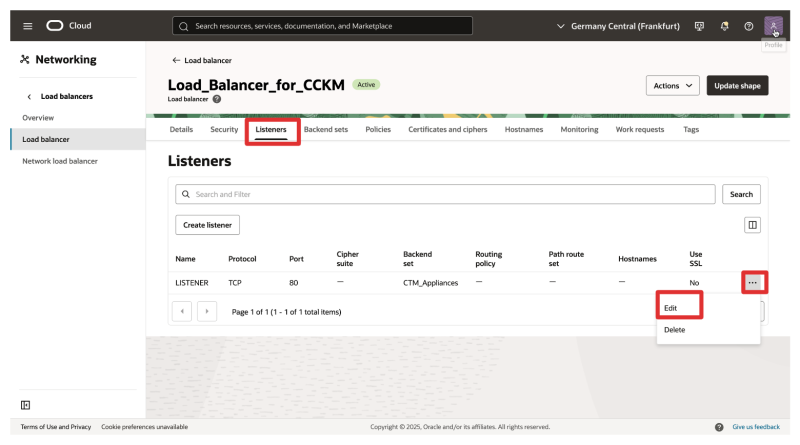Open the hamburger navigation menu
The image size is (800, 445).
tap(27, 25)
